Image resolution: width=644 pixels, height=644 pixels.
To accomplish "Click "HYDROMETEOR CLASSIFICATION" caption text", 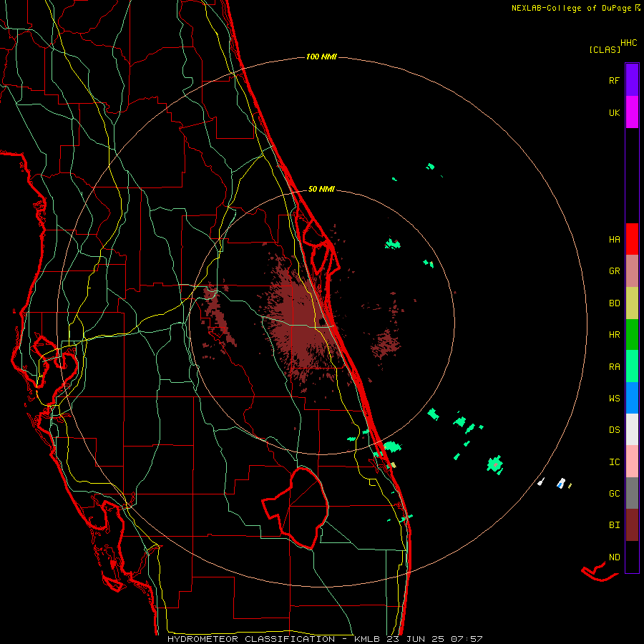I will coord(251,639).
